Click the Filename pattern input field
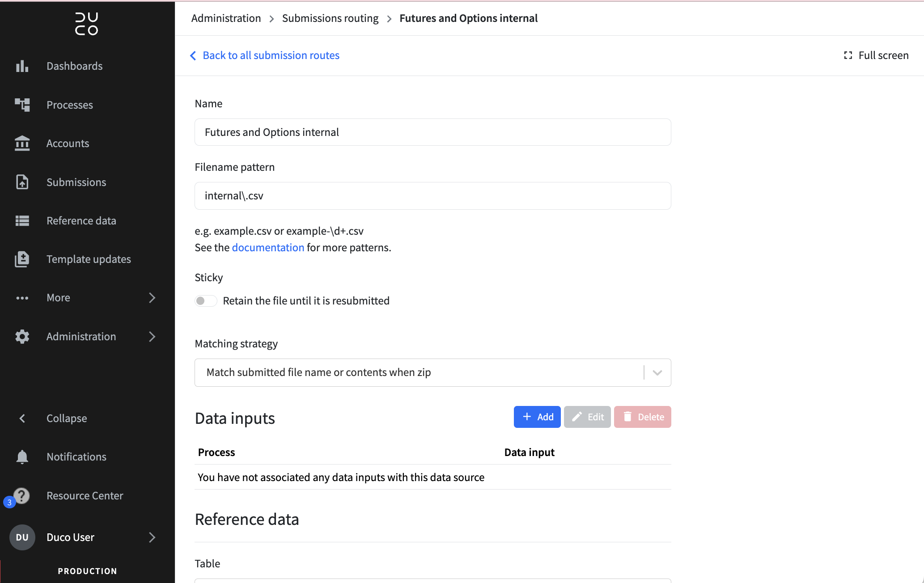Screen dimensions: 924x583 tap(432, 196)
